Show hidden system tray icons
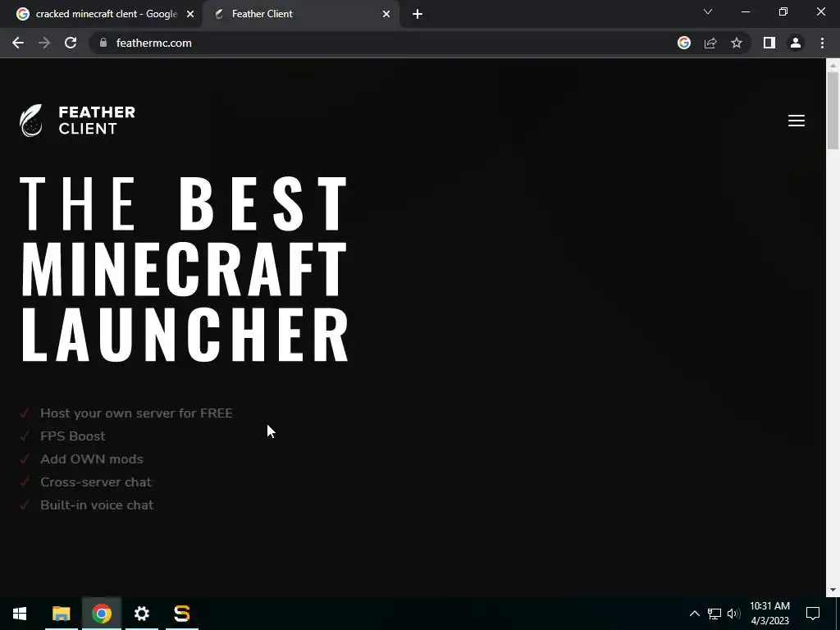 pyautogui.click(x=694, y=614)
